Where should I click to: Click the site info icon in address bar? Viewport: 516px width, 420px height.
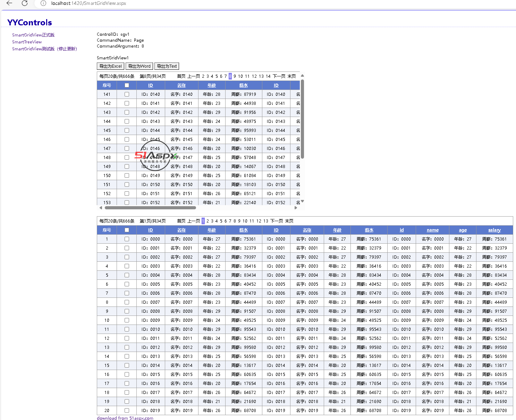point(43,3)
